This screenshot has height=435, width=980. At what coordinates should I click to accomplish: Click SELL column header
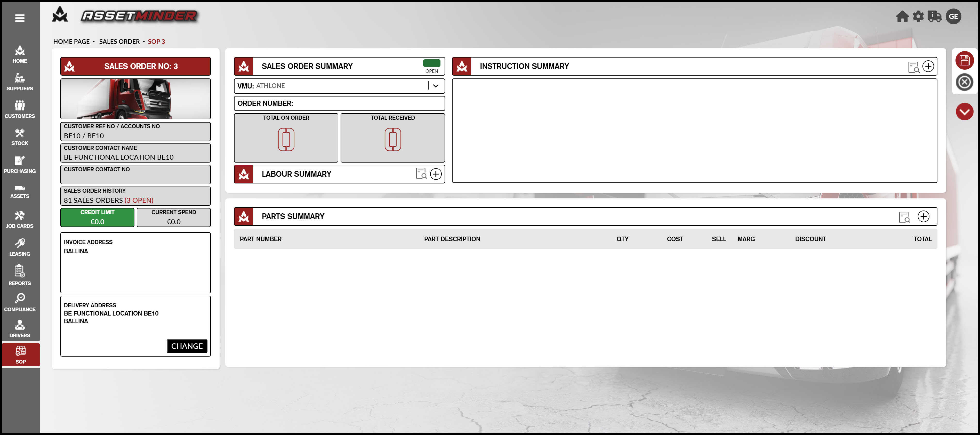719,239
